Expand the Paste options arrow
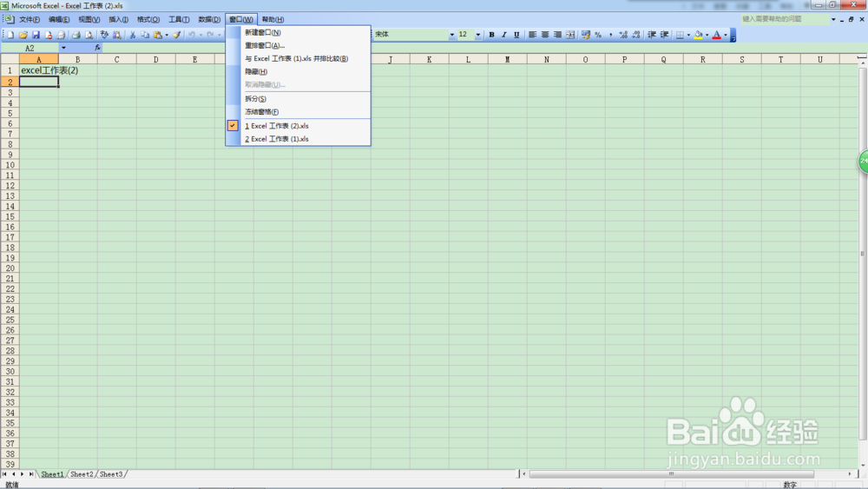This screenshot has height=489, width=868. coord(167,35)
